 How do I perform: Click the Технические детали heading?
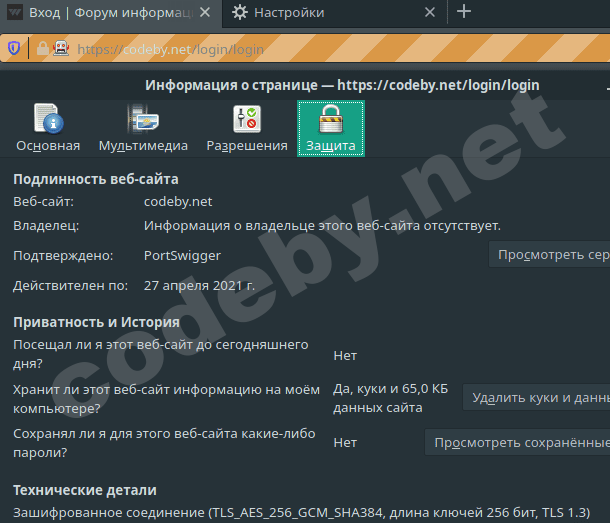click(x=85, y=490)
